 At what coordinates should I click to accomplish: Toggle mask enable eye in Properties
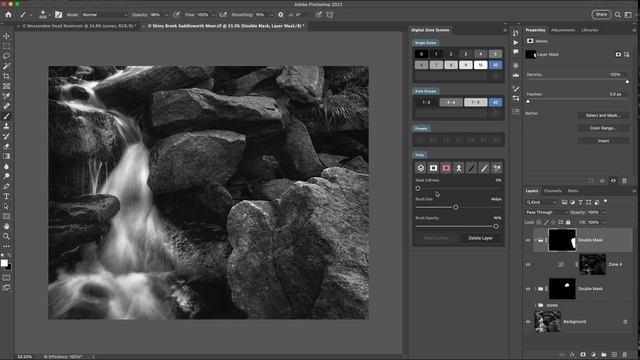pos(613,180)
